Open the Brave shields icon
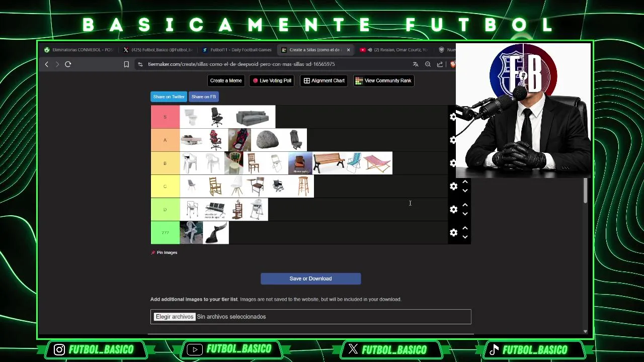The height and width of the screenshot is (362, 644). (453, 64)
